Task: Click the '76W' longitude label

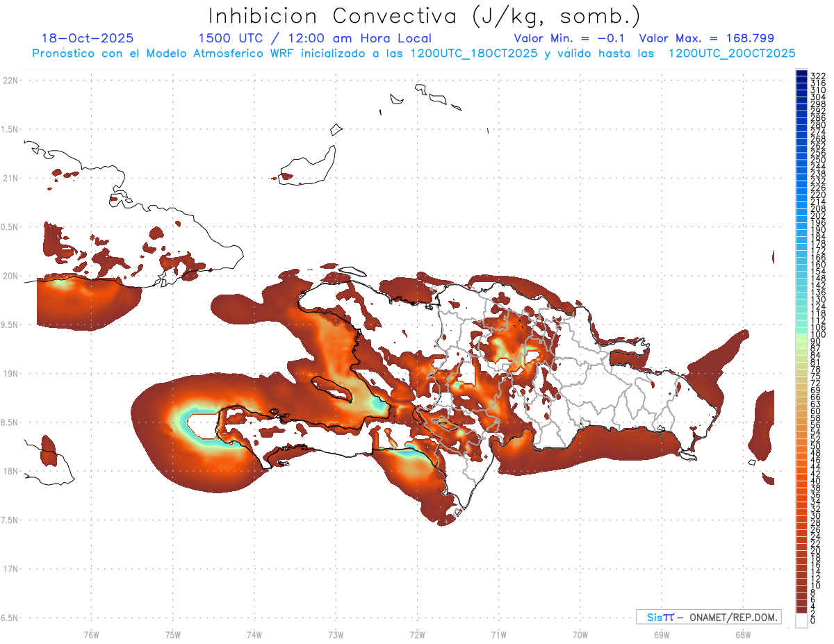Action: coord(91,634)
